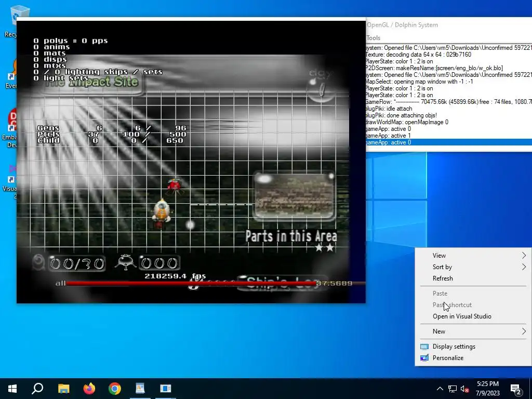Screen dimensions: 532x399
Task: Select log line 'plugPiki: done attaching objs!'
Action: click(449, 115)
